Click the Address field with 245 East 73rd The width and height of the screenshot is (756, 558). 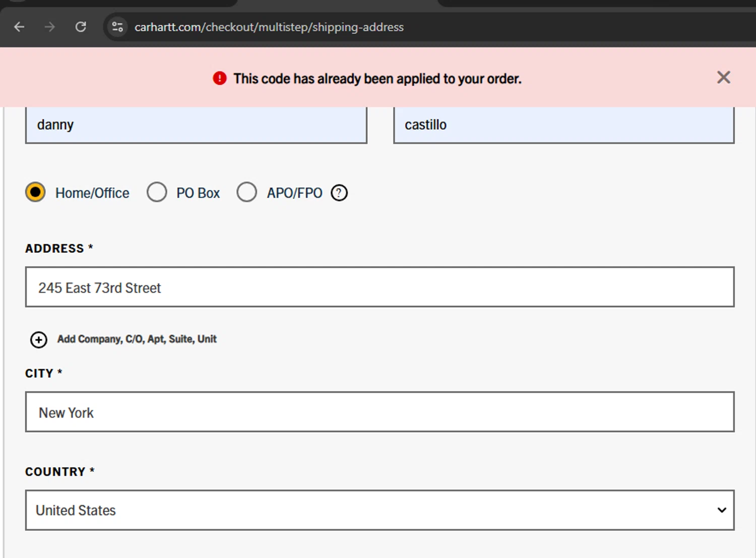tap(379, 287)
